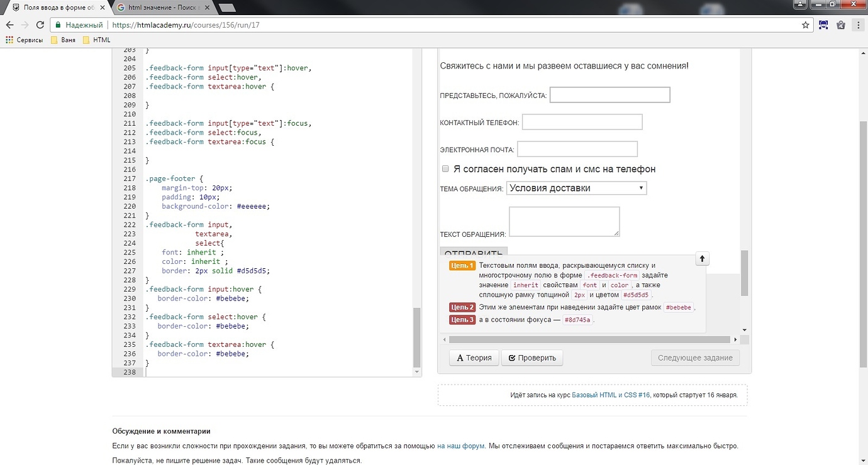The width and height of the screenshot is (868, 465).
Task: Place cursor on empty editor line 238
Action: tap(277, 372)
